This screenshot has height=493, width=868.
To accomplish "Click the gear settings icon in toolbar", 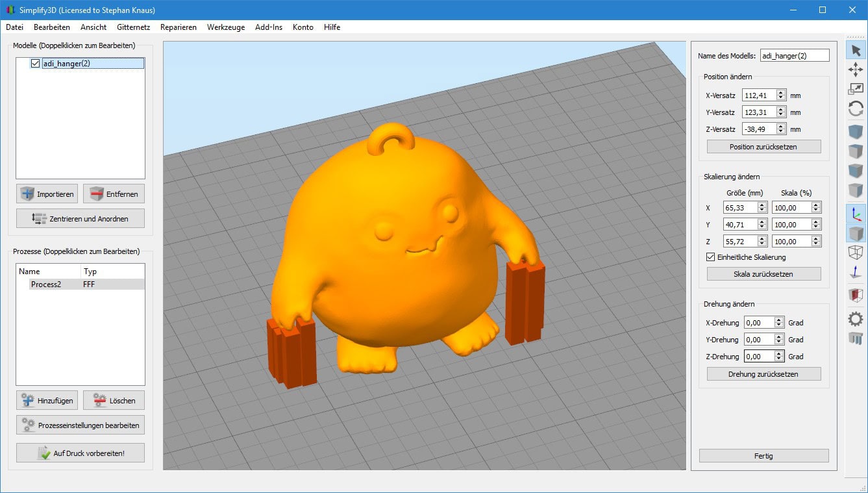I will click(856, 318).
